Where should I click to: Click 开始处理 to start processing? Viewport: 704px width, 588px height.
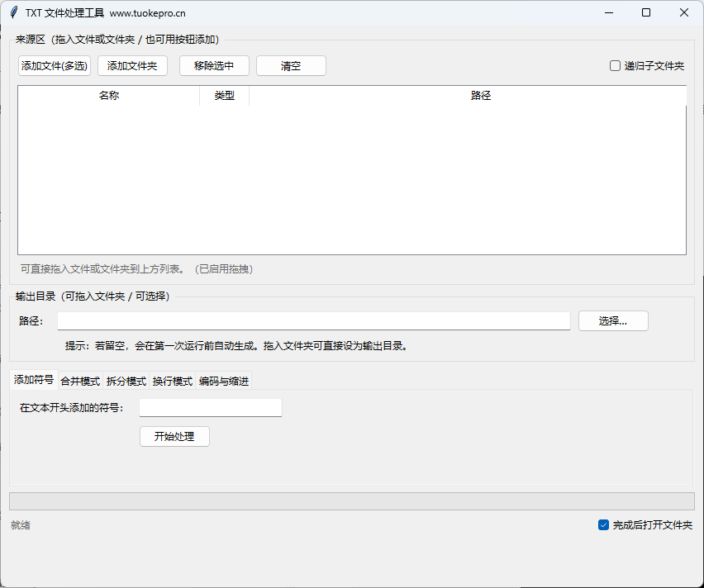click(x=174, y=436)
